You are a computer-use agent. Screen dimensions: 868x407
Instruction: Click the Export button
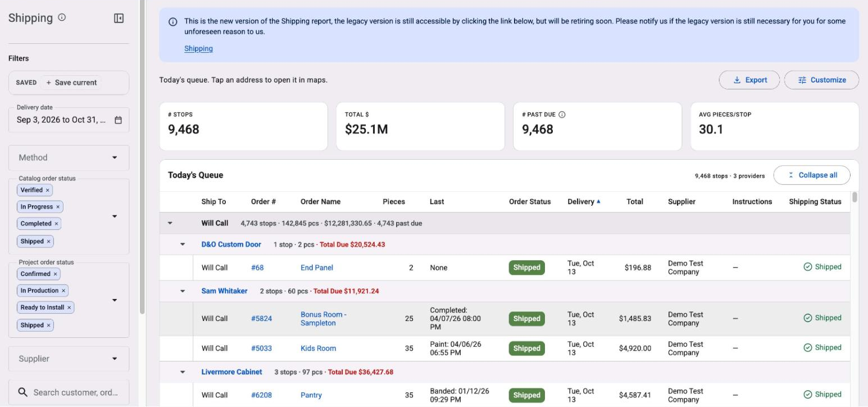[x=749, y=80]
